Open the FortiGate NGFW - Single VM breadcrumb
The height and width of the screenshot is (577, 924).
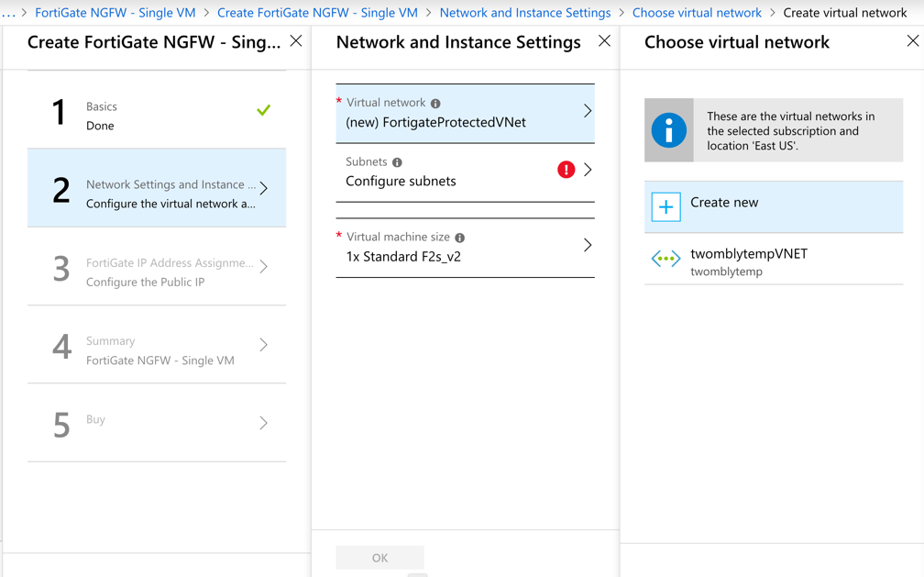click(115, 13)
